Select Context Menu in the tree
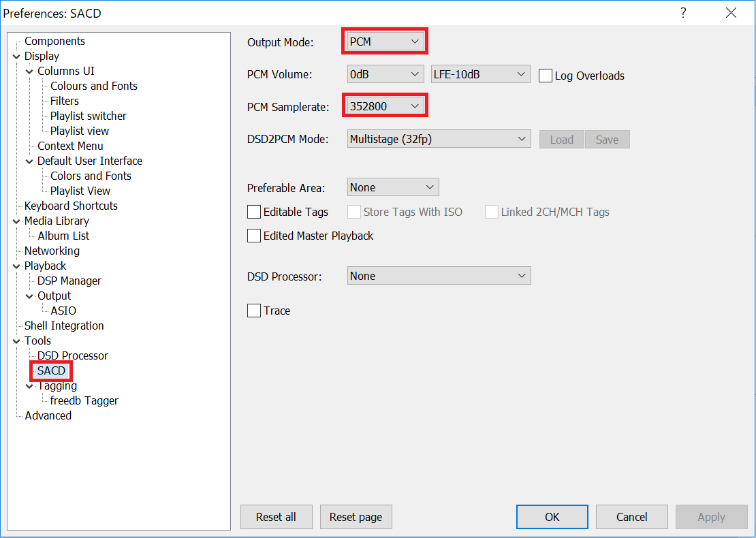The image size is (756, 538). (70, 146)
